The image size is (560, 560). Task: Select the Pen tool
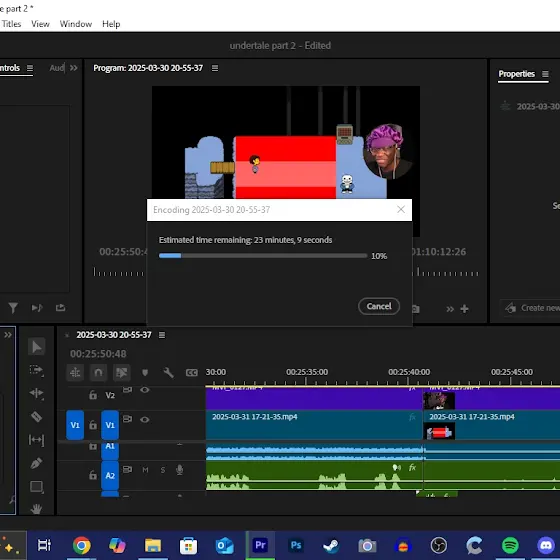tap(36, 463)
